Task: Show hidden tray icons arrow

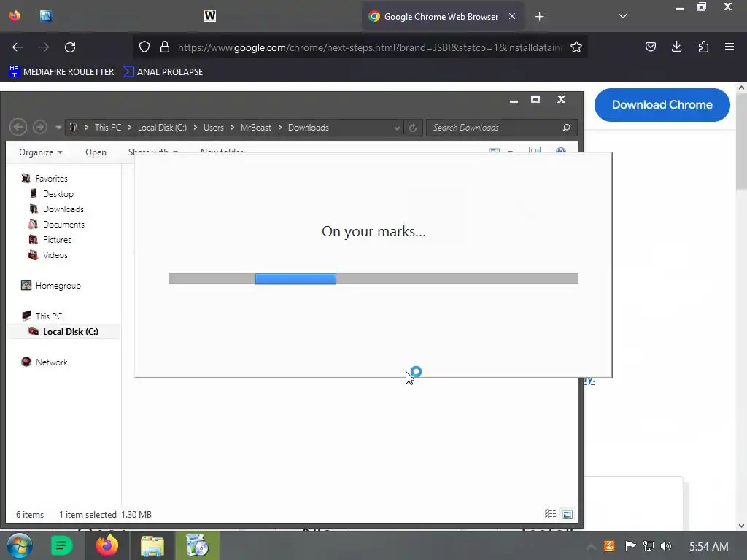Action: pos(590,547)
